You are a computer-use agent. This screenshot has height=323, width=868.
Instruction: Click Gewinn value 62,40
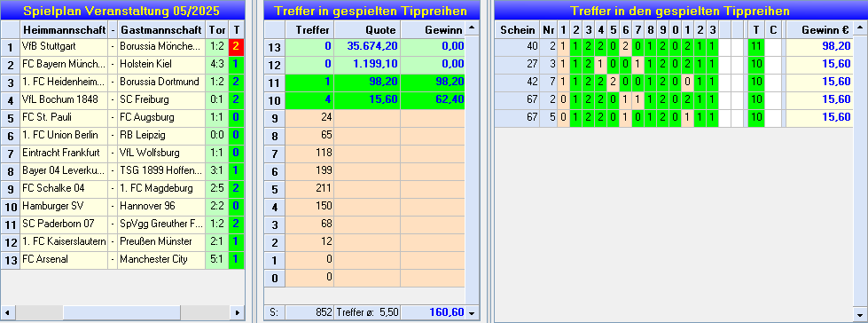coord(433,100)
